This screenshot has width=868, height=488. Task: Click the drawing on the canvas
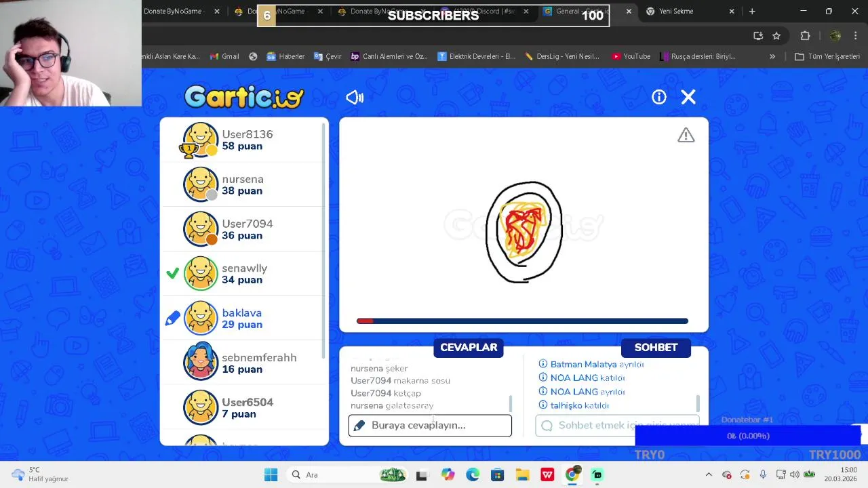click(524, 232)
